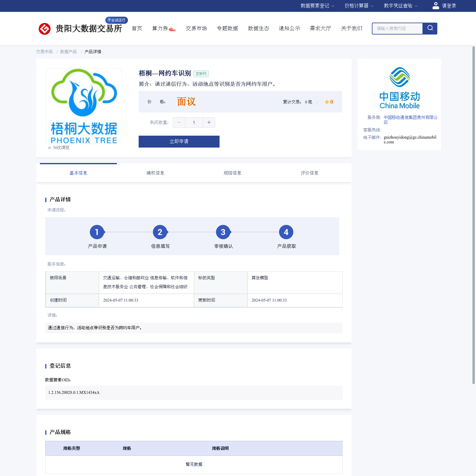Viewport: 476px width, 476px height.
Task: Click step 3 circle 审核确认
Action: (x=223, y=232)
